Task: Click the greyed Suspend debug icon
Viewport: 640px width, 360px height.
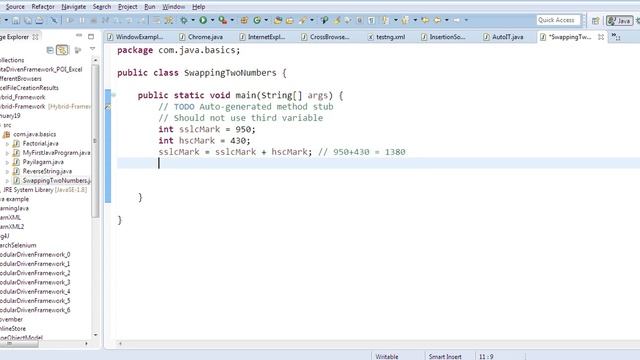Action: click(82, 20)
